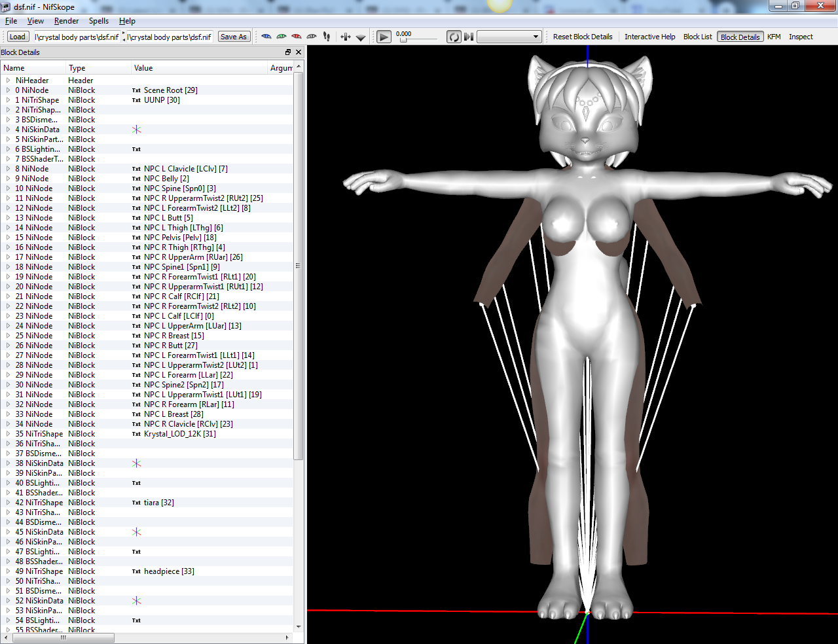The image size is (838, 644).
Task: Click the down-triangle perspective view icon
Action: [361, 37]
